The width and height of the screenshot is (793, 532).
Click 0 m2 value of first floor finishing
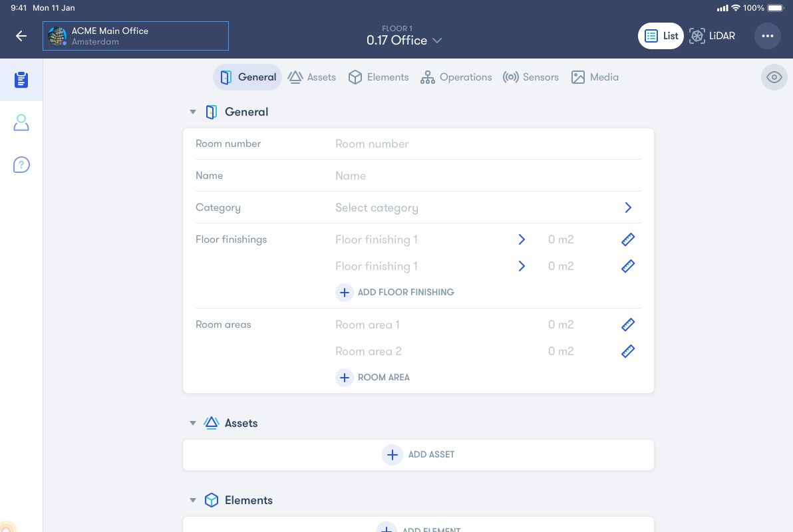point(561,239)
